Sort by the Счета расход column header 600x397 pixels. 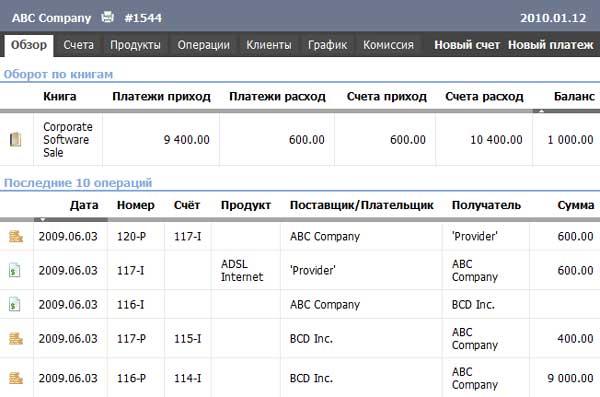(484, 96)
